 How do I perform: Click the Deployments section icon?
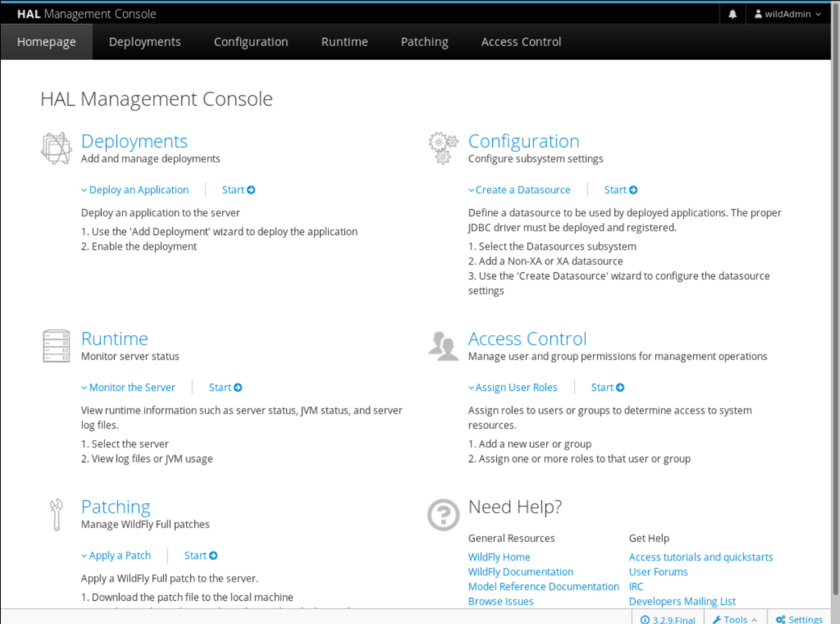tap(56, 148)
